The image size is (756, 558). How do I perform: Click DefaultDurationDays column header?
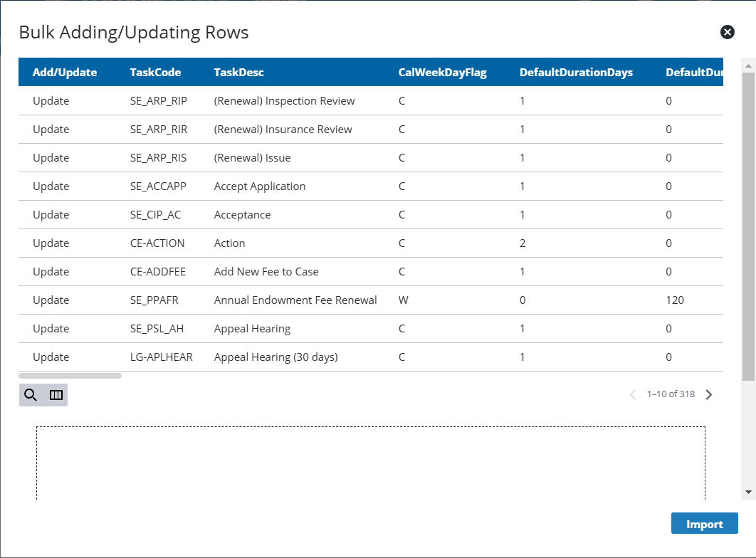click(576, 73)
